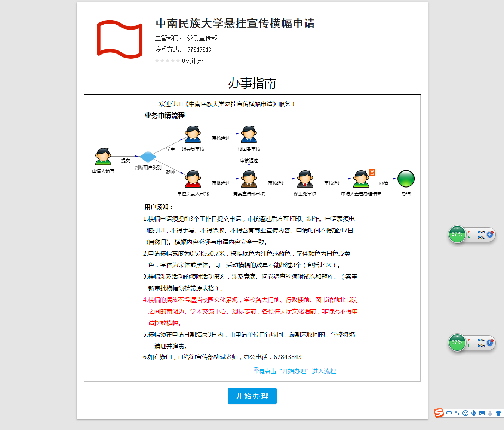The height and width of the screenshot is (430, 504).
Task: Click note 6 about 宣传部柳斌老师
Action: tap(222, 357)
